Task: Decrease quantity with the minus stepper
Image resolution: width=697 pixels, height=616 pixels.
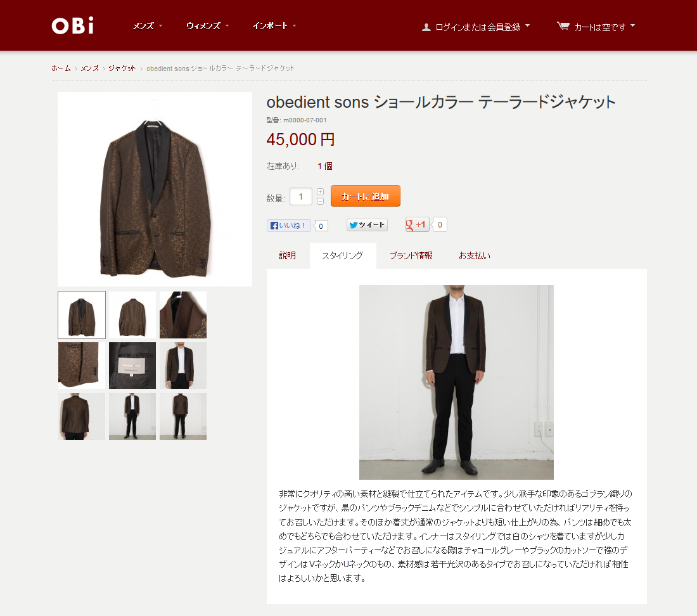Action: coord(320,202)
